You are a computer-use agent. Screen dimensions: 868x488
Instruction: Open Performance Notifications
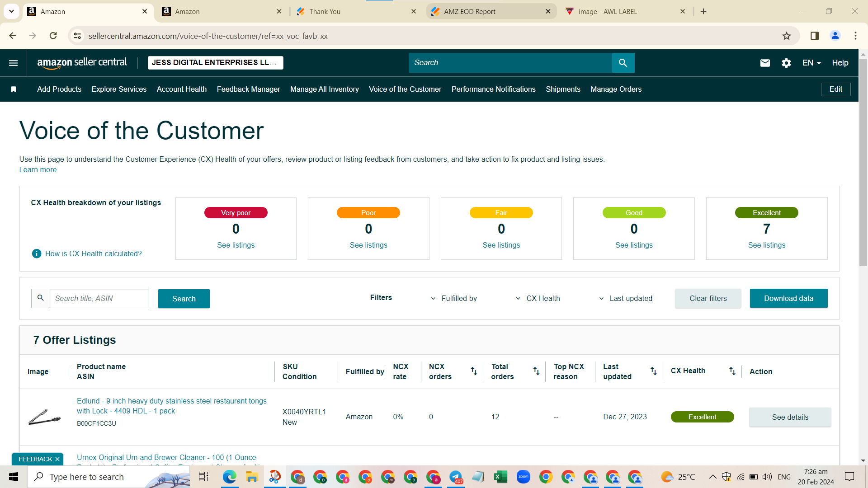point(493,89)
